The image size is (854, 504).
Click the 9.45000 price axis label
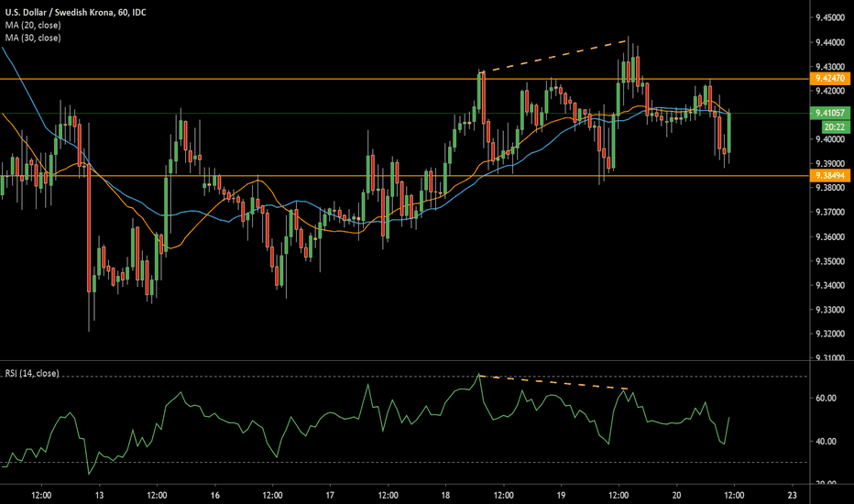(x=828, y=18)
